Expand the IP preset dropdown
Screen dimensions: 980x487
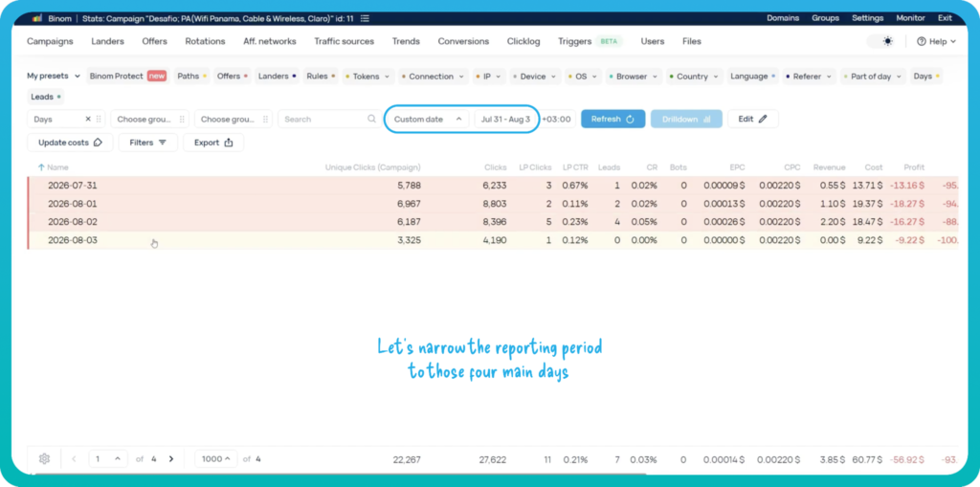pos(489,77)
